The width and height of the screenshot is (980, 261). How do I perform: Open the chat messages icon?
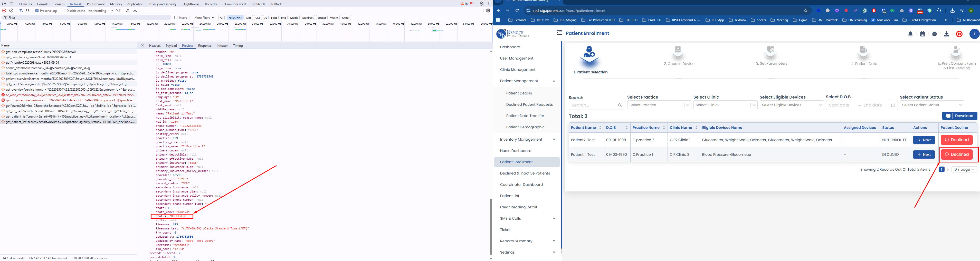[x=934, y=34]
